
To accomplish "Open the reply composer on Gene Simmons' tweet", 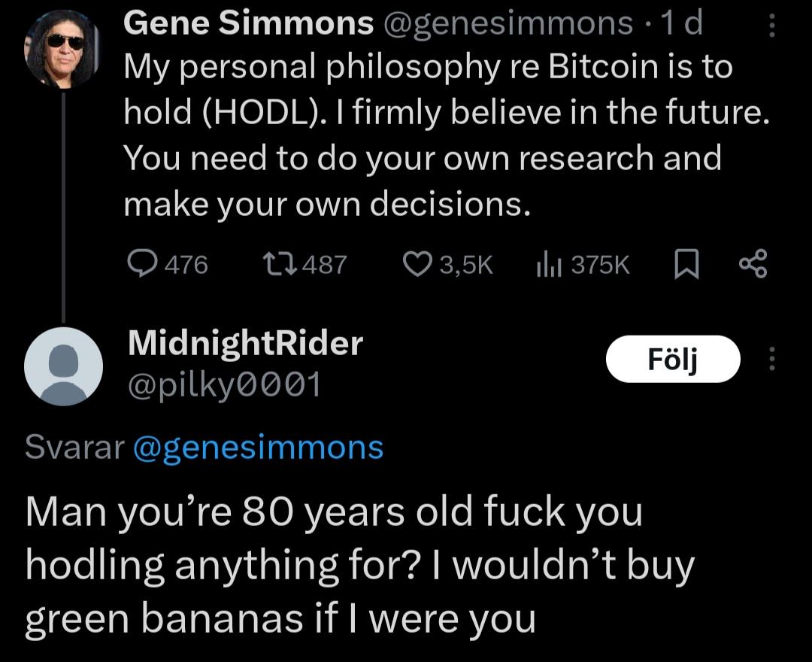I will tap(142, 263).
